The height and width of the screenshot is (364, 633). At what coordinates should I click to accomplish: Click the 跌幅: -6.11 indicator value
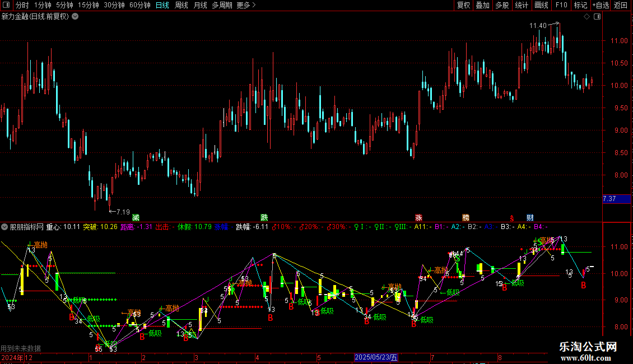[252, 227]
